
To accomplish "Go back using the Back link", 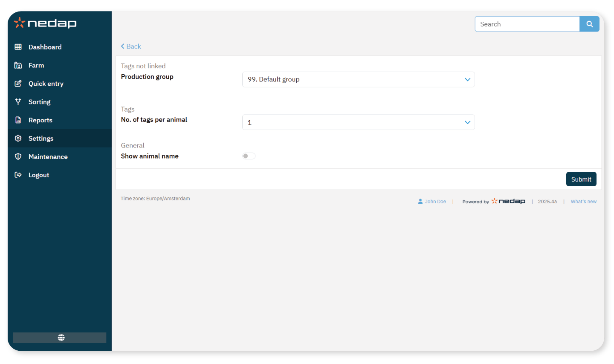I will 131,46.
